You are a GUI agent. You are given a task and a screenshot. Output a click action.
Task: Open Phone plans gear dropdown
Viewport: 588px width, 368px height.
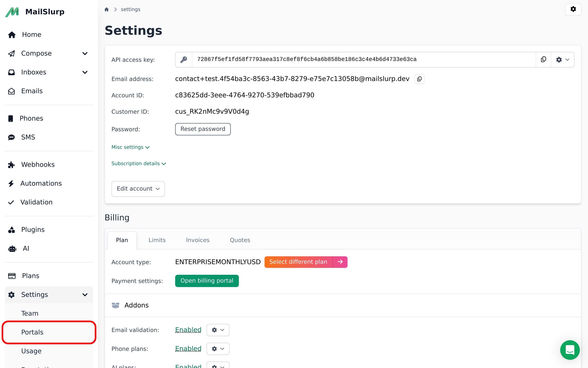(218, 349)
